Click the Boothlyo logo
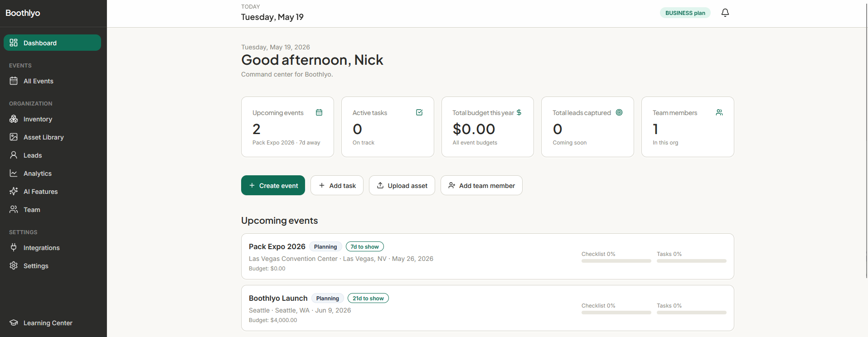868x337 pixels. pyautogui.click(x=23, y=13)
